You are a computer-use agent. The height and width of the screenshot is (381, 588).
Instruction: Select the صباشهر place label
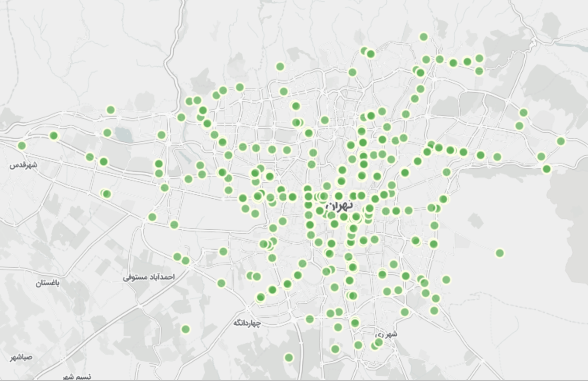tap(21, 357)
